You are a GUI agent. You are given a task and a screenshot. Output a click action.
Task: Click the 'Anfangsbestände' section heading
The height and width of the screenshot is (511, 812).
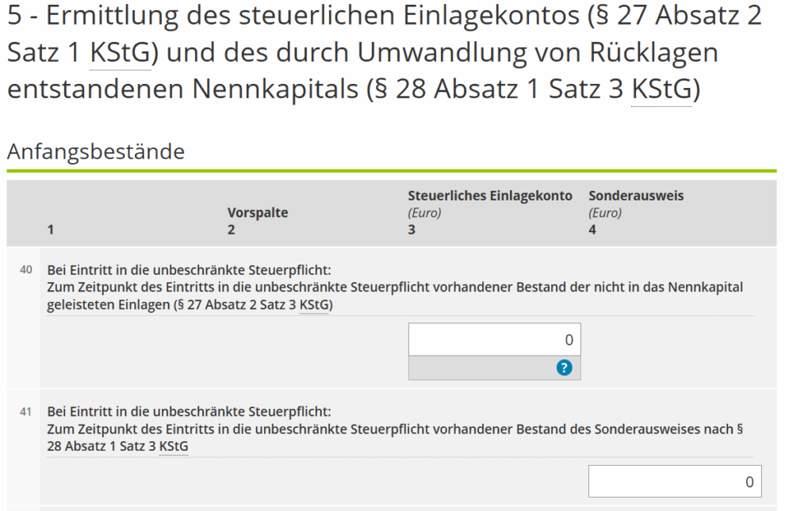pyautogui.click(x=95, y=151)
